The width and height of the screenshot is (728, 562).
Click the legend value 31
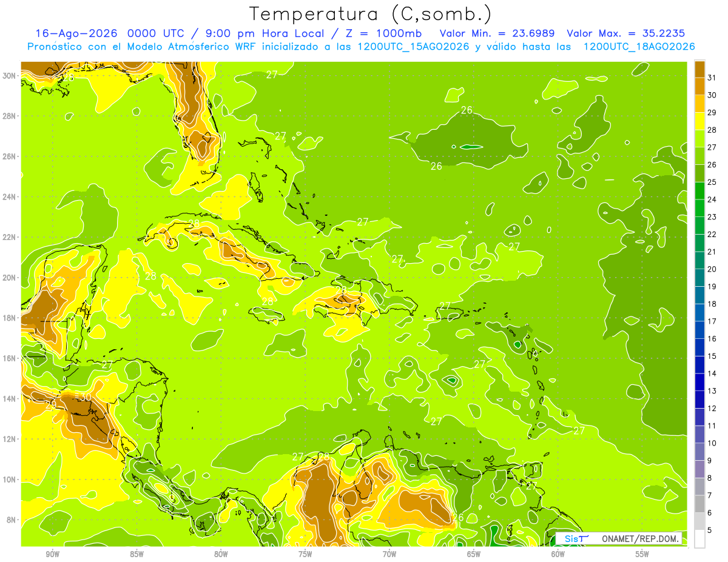pyautogui.click(x=712, y=78)
